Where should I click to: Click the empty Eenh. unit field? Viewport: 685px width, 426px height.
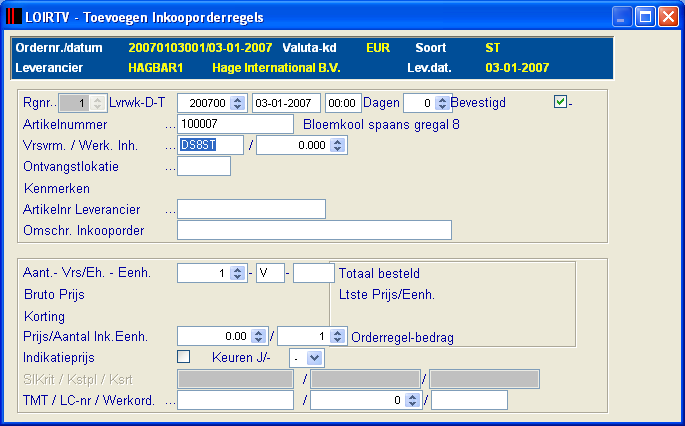coord(314,273)
